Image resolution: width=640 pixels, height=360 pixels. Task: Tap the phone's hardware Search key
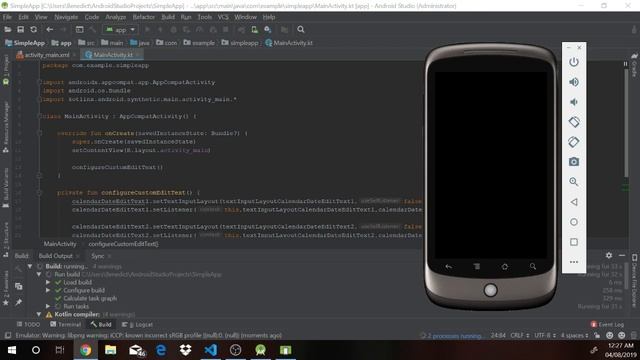(533, 267)
